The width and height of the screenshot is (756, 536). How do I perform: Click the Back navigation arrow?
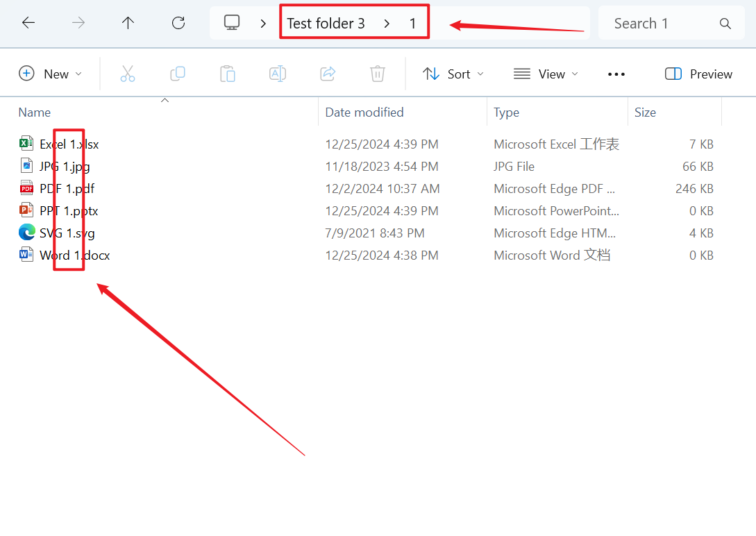28,23
